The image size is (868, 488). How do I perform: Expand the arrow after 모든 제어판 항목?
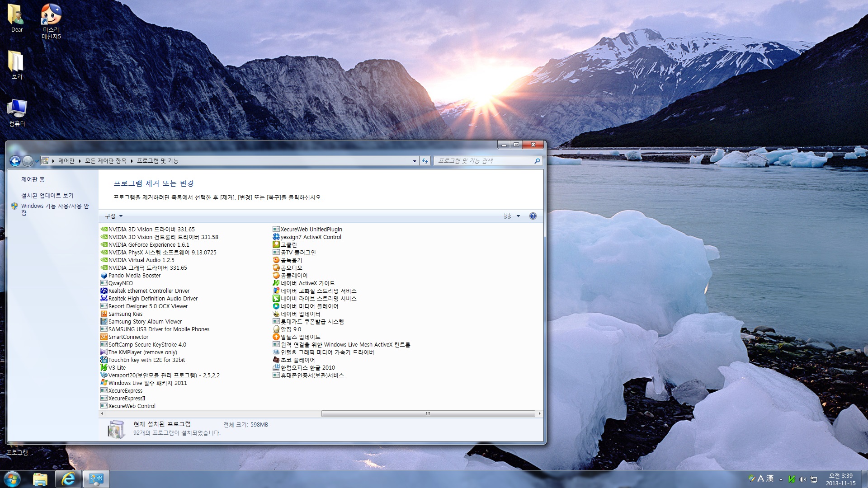(132, 161)
